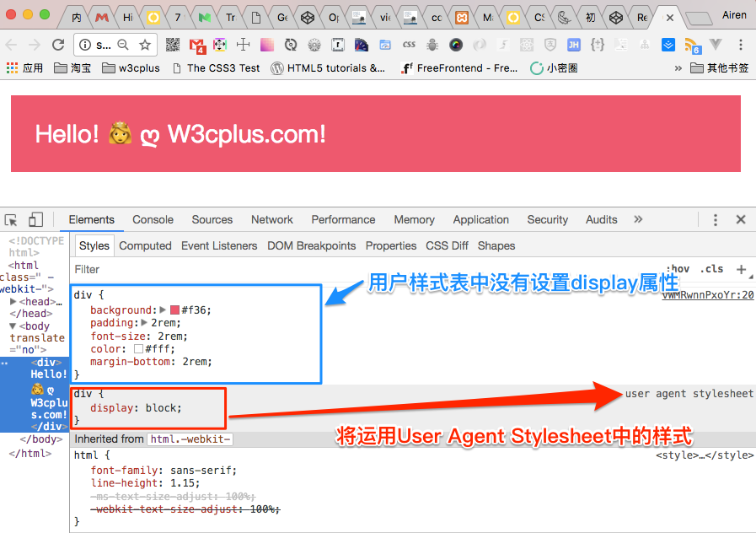Screen dimensions: 756x533
Task: Open the vwMRwnnPxoYr:20 source link
Action: [708, 294]
